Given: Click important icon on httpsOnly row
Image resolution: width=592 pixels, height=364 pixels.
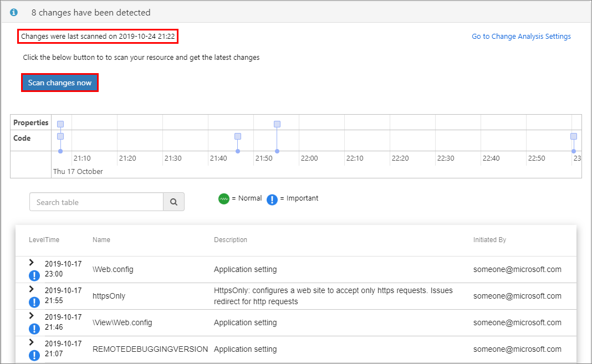Looking at the screenshot, I should [34, 303].
